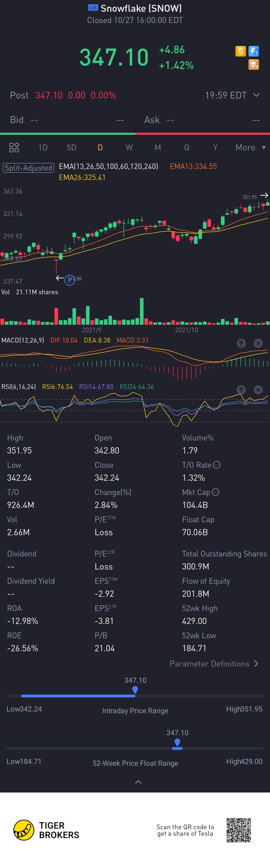
Task: Tap the Ask quote panel
Action: click(x=202, y=119)
